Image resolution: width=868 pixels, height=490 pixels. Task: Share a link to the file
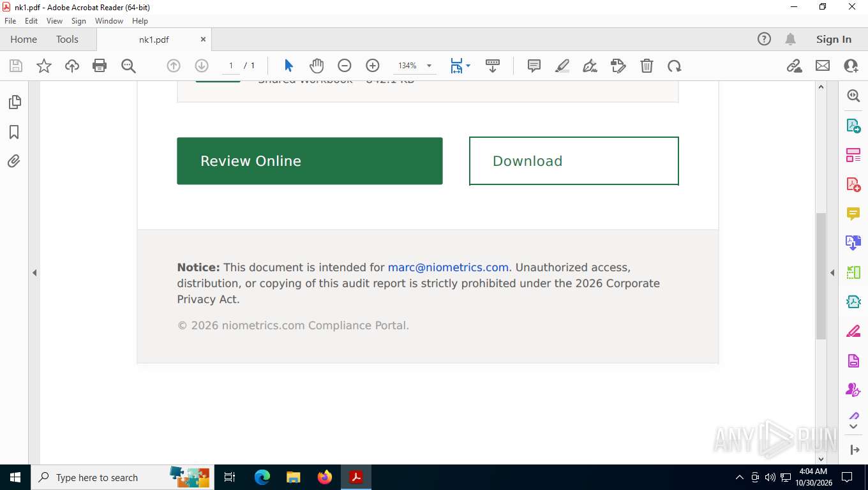[795, 66]
